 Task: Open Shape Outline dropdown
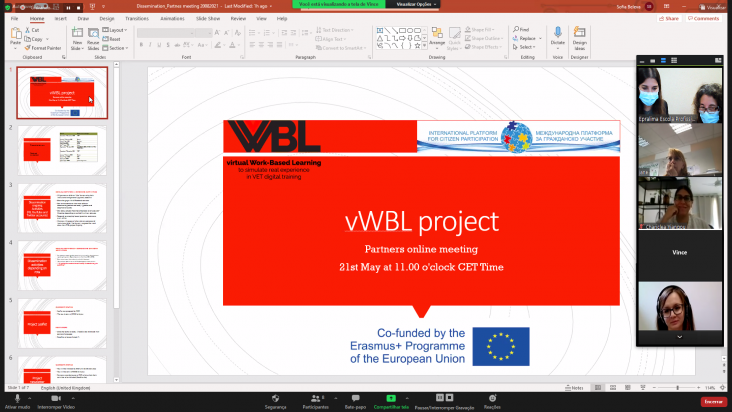tap(484, 39)
